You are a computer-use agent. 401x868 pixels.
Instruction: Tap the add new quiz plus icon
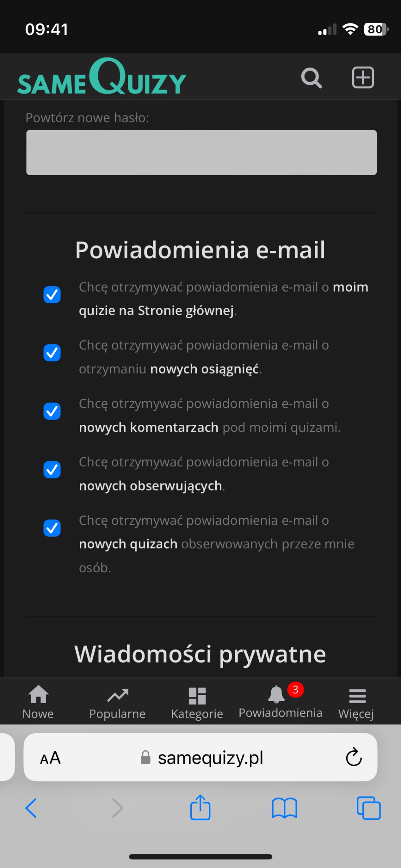click(363, 78)
